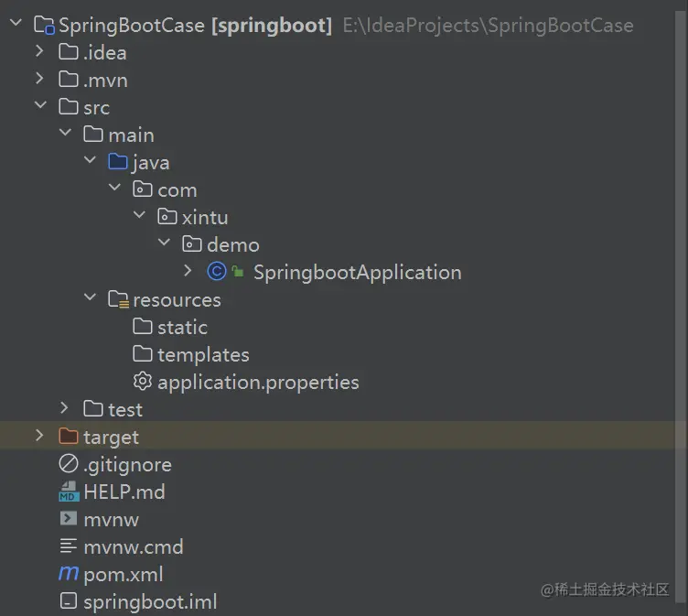Click the mvnw script file icon

coord(69,519)
